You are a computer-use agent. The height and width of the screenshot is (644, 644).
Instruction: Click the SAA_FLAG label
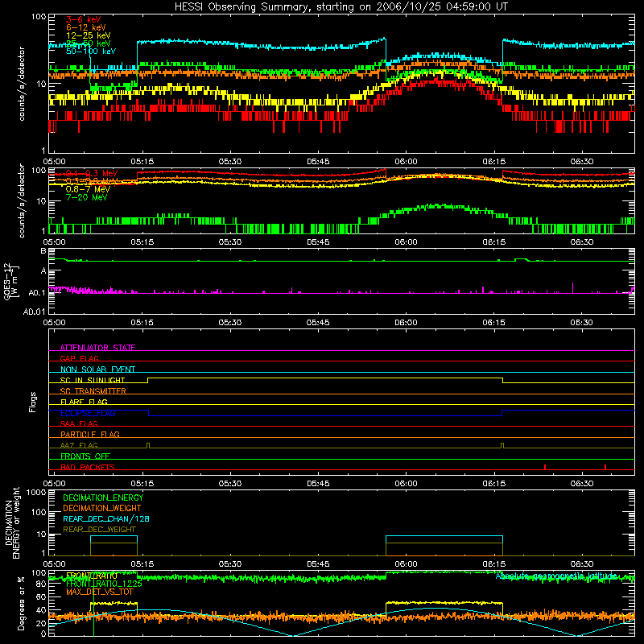point(79,423)
